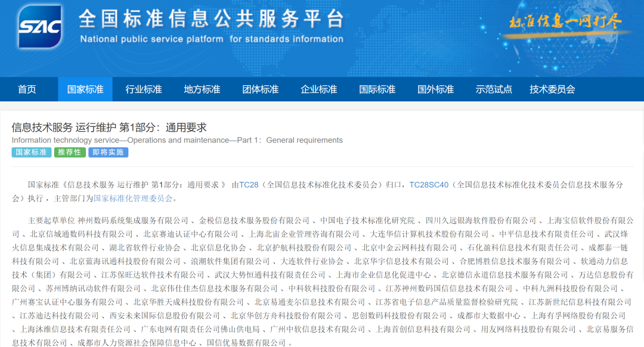This screenshot has height=347, width=644.
Task: Click the SAC logo icon
Action: click(40, 26)
